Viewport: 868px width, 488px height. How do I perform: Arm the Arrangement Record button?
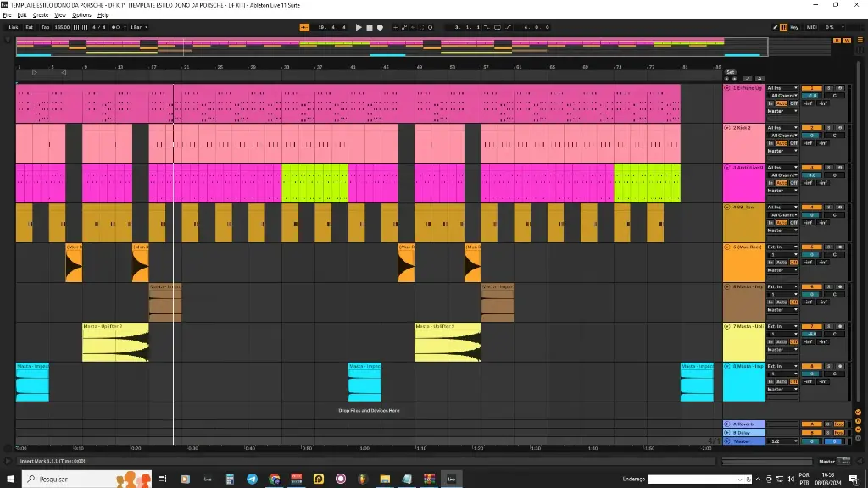point(380,27)
